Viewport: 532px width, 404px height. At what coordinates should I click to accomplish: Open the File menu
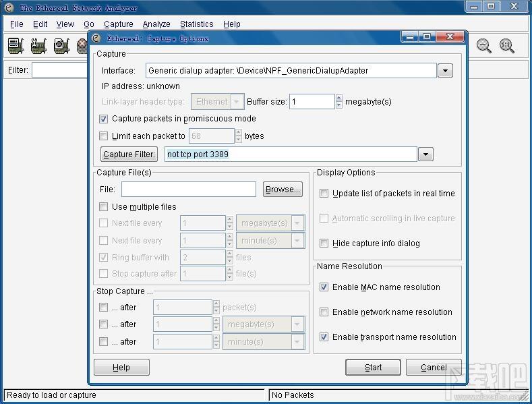[17, 24]
